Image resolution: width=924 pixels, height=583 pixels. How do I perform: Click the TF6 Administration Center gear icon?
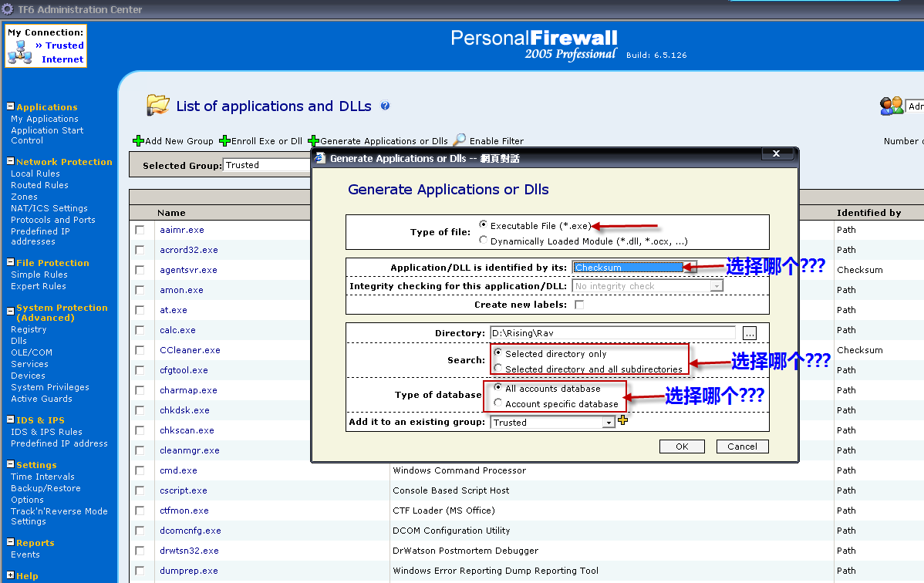point(8,9)
